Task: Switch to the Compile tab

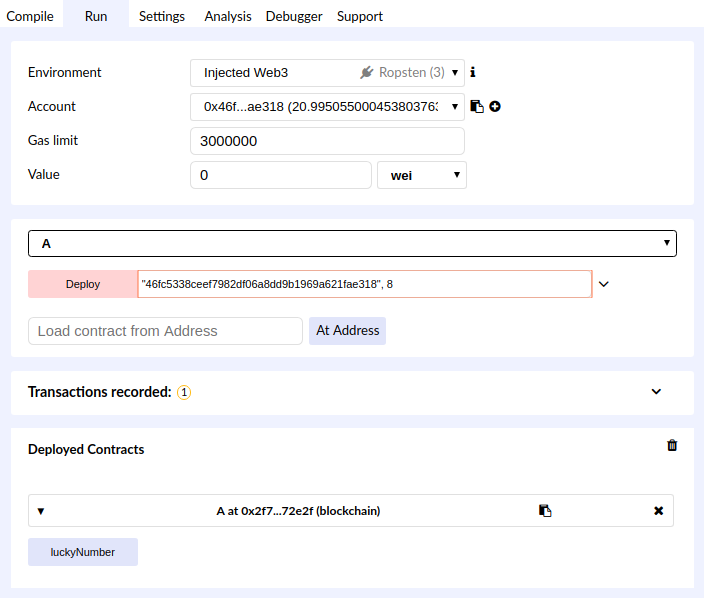Action: pos(30,16)
